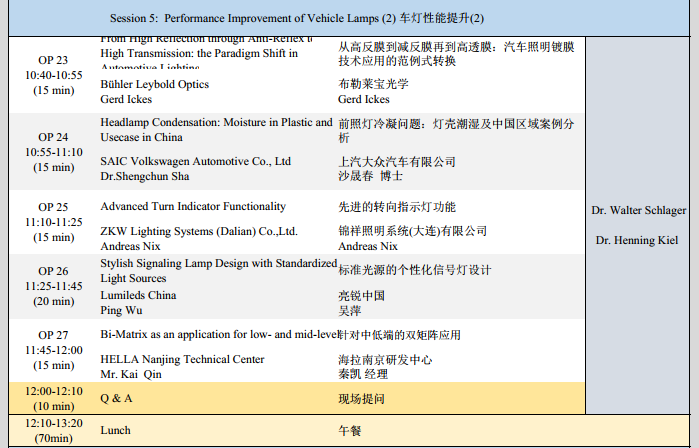Select the 'Q & A' row label
The height and width of the screenshot is (448, 699).
tap(116, 398)
